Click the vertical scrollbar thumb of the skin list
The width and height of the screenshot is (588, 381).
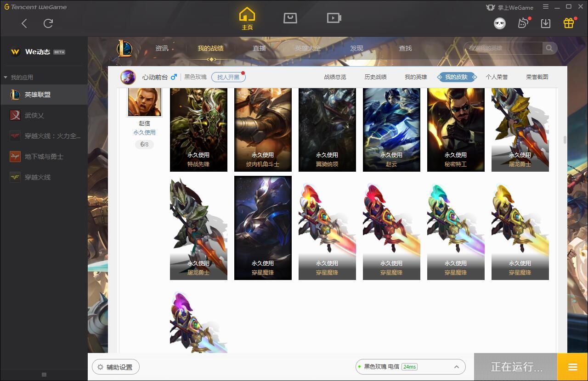pyautogui.click(x=565, y=140)
